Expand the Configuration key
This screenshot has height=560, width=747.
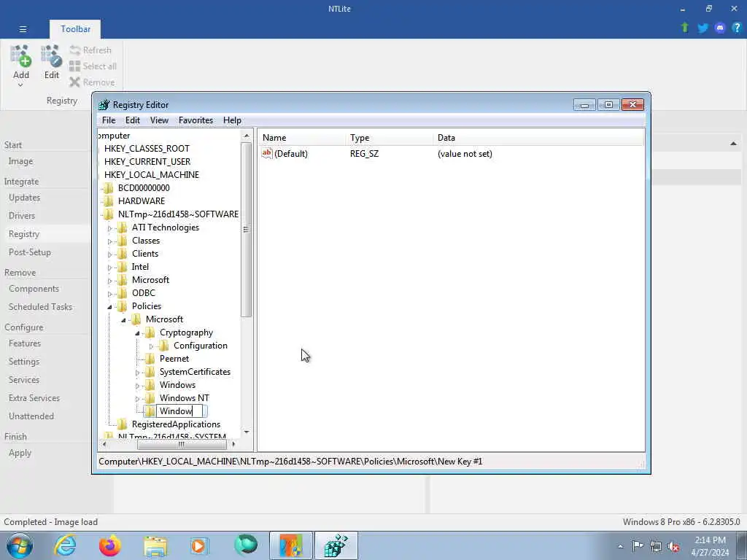[x=151, y=346]
